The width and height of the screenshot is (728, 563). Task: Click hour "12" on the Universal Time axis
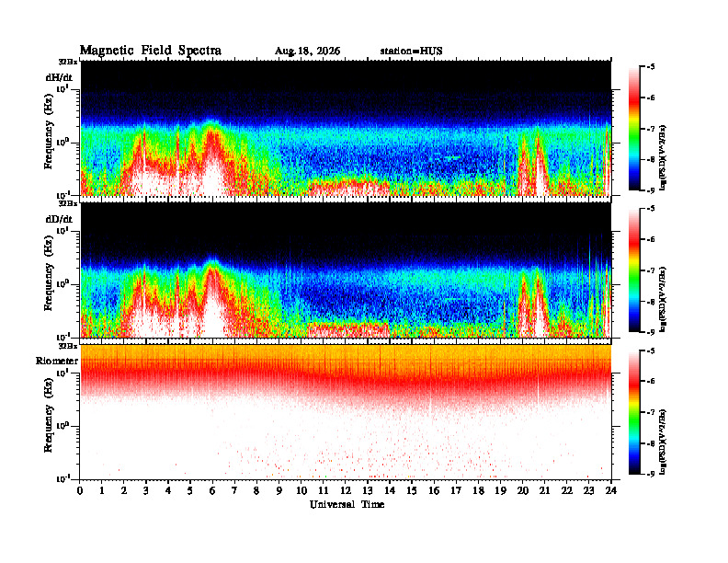pos(346,490)
